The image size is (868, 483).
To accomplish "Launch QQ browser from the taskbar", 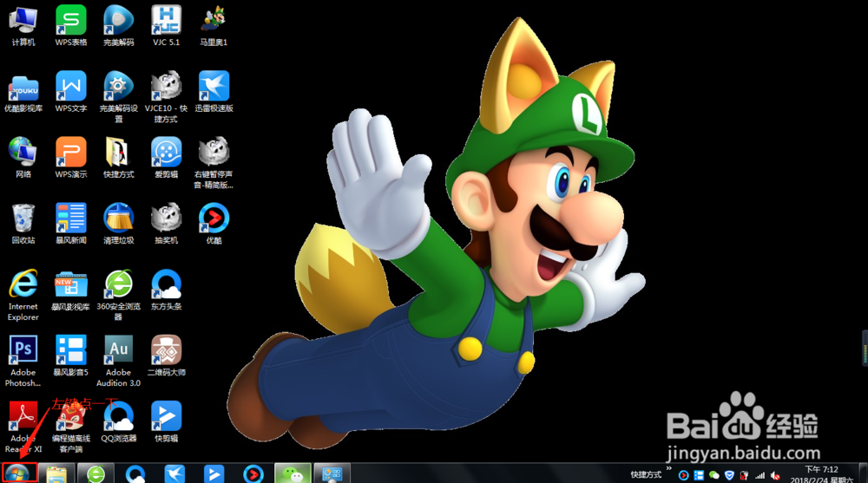I will coord(135,474).
